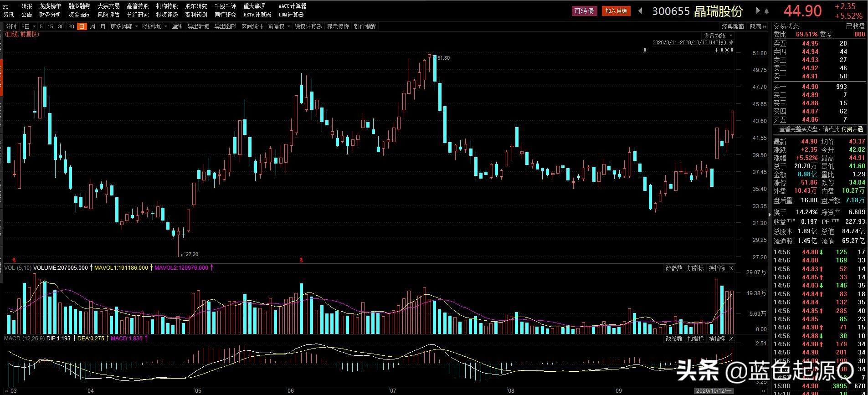Click the red S marker near June
The image size is (868, 395).
click(301, 260)
